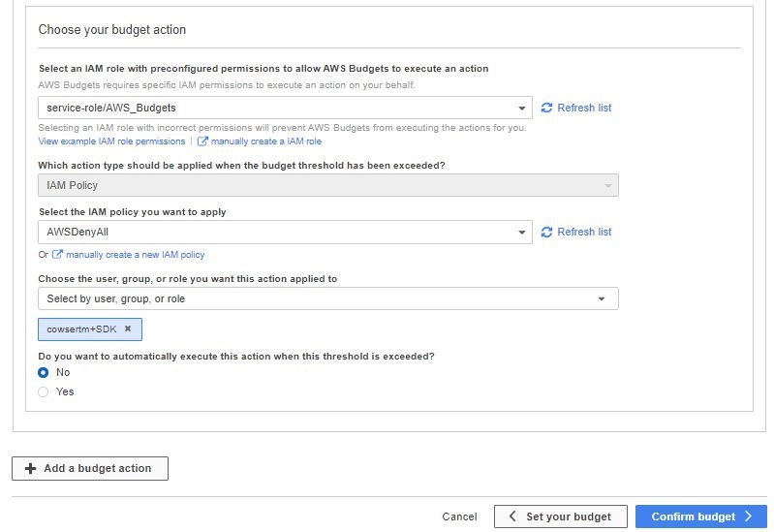
Task: Click the Cancel button
Action: click(459, 516)
